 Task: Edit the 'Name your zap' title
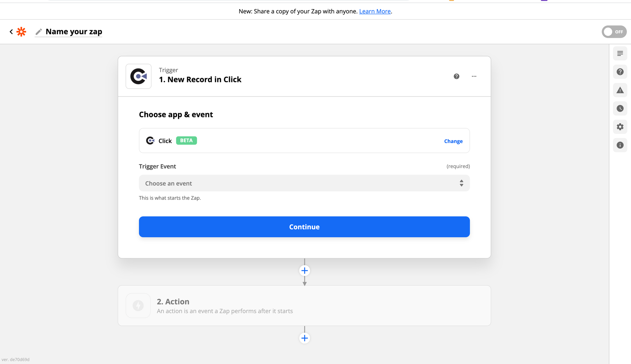[74, 32]
